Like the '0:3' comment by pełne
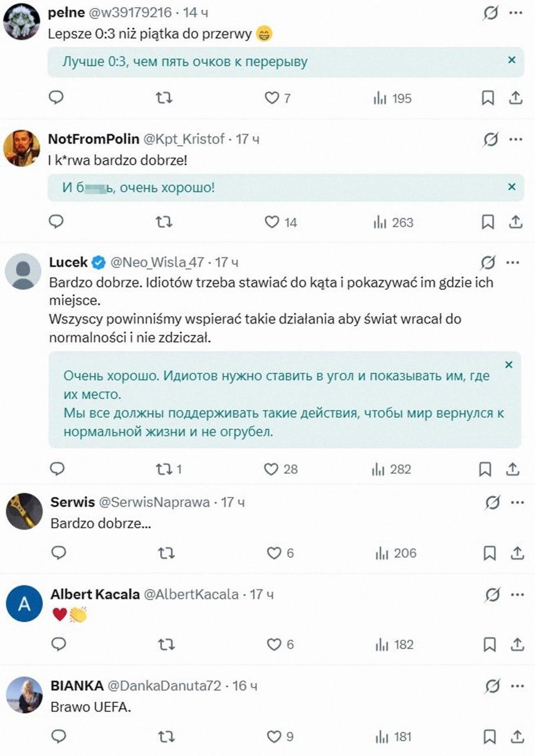The height and width of the screenshot is (756, 535). pos(271,98)
